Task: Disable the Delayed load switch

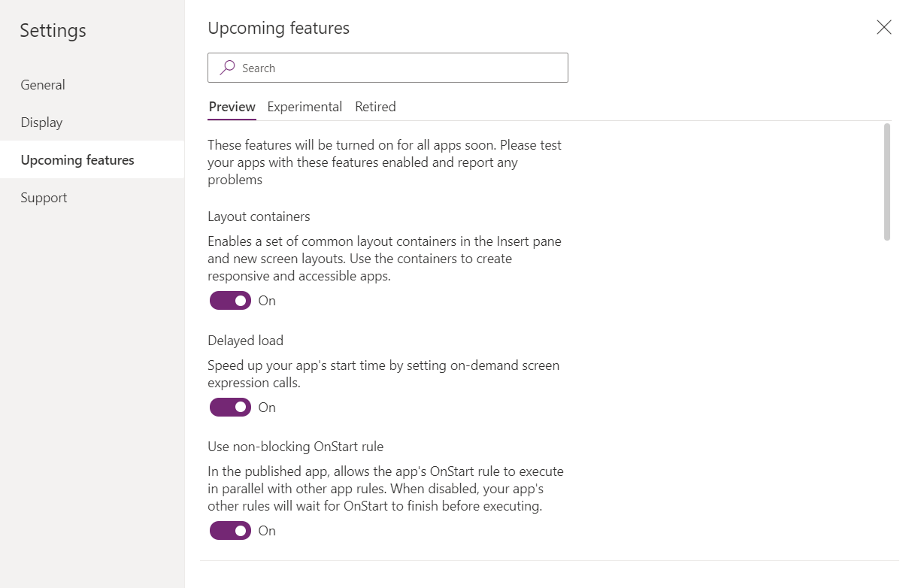Action: 230,408
